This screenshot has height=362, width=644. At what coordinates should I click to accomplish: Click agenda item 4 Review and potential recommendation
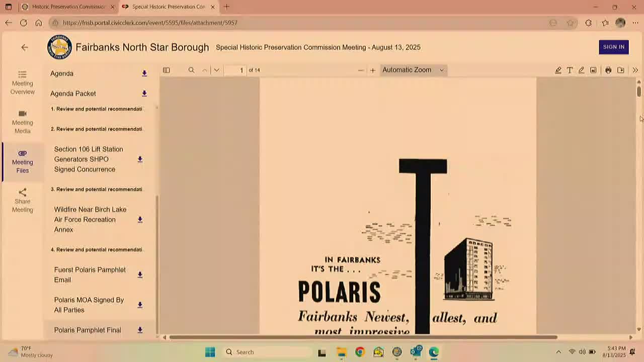point(97,250)
